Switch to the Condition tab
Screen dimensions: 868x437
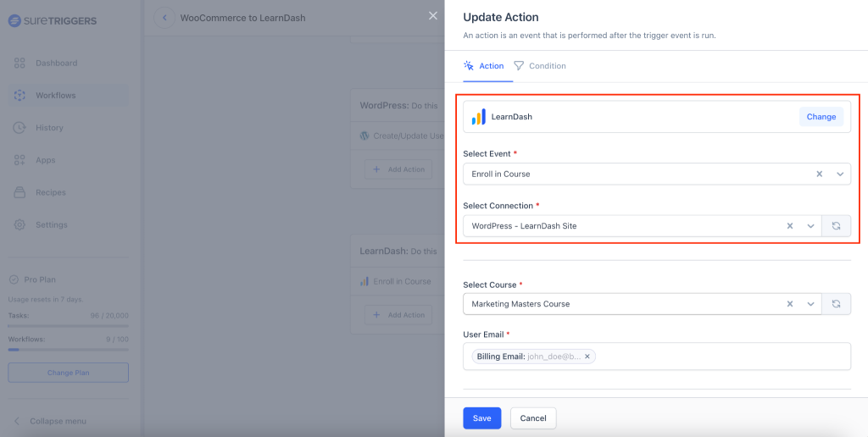pyautogui.click(x=540, y=66)
